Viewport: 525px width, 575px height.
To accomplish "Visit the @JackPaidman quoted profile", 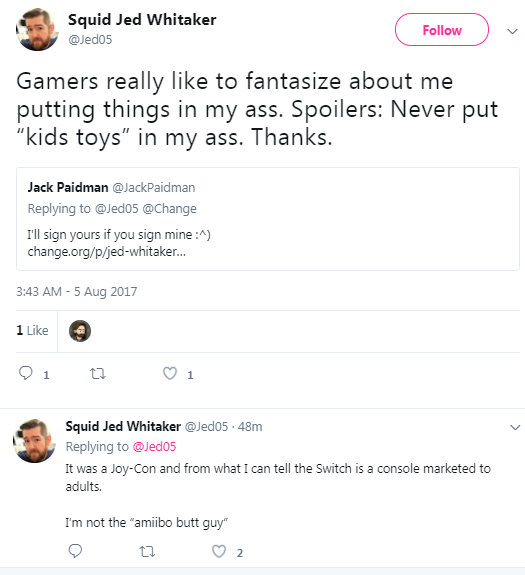I will pyautogui.click(x=154, y=188).
